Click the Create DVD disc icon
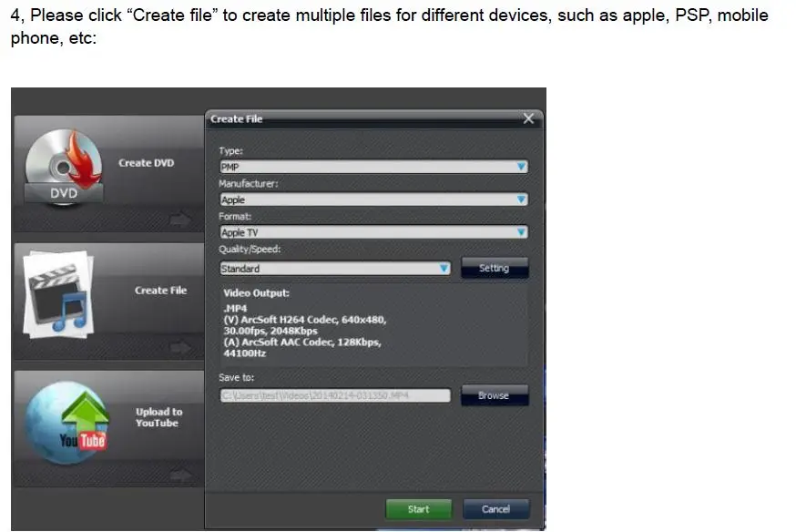This screenshot has width=796, height=532. pyautogui.click(x=64, y=167)
